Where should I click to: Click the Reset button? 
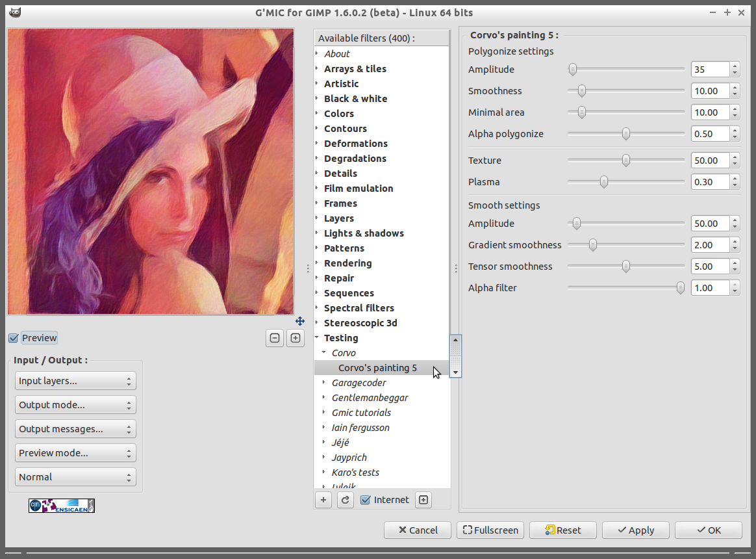pos(563,530)
